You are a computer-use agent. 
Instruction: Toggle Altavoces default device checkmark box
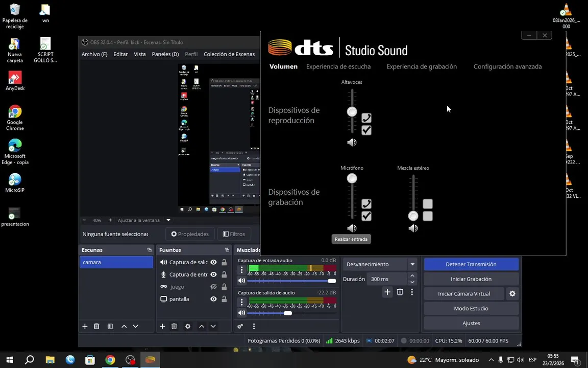pyautogui.click(x=366, y=130)
